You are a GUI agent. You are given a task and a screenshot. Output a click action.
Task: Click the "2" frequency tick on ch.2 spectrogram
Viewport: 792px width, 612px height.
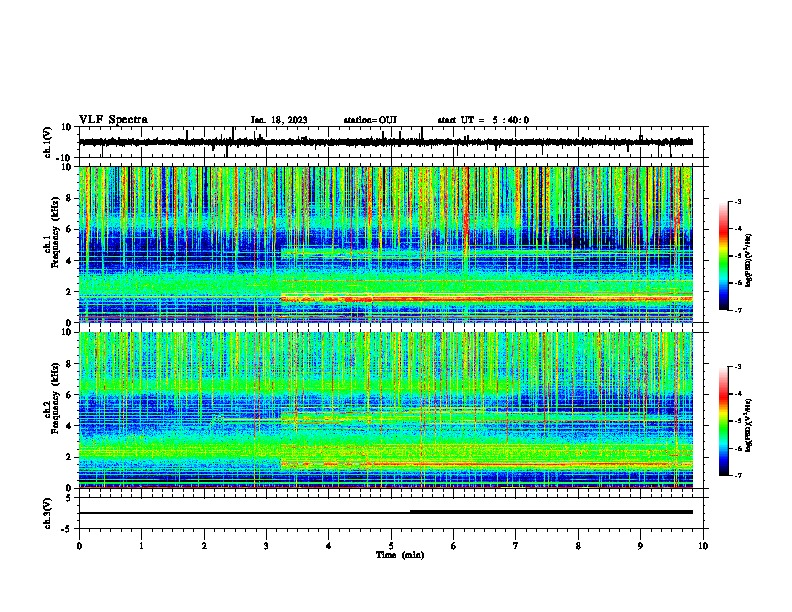coord(69,457)
